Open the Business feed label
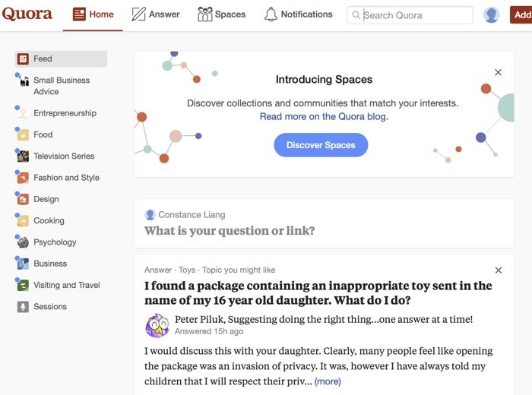The height and width of the screenshot is (395, 532). tap(50, 264)
